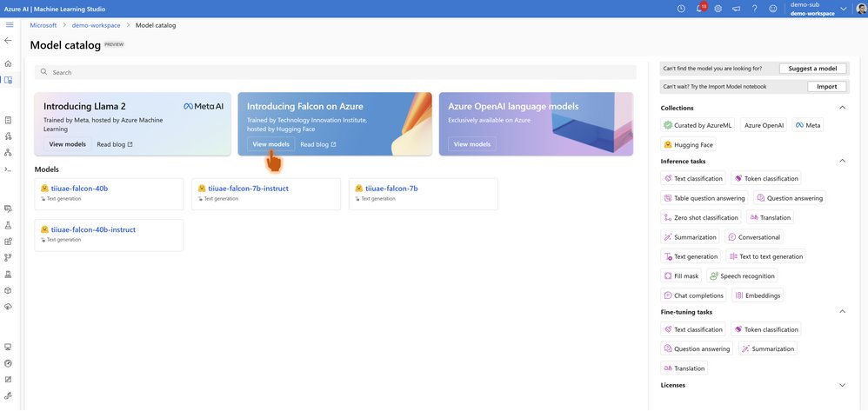Screen dimensions: 868x411
Task: Open Data sidebar icon
Action: [8, 209]
